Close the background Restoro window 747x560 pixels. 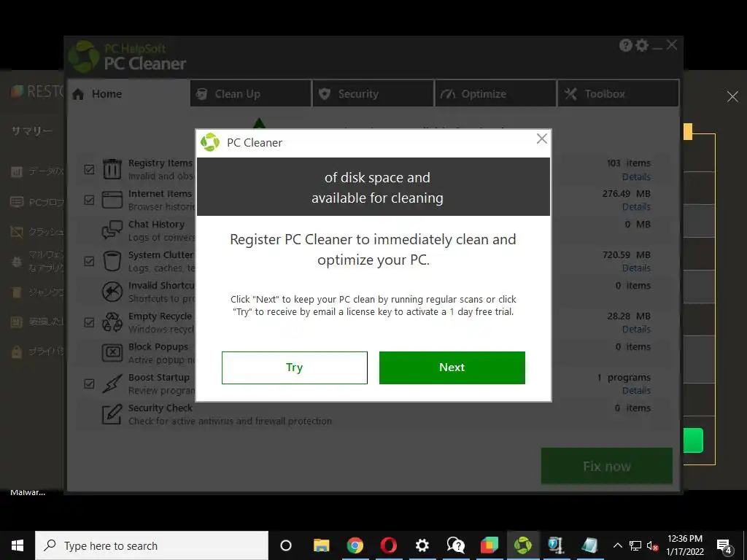[x=732, y=97]
